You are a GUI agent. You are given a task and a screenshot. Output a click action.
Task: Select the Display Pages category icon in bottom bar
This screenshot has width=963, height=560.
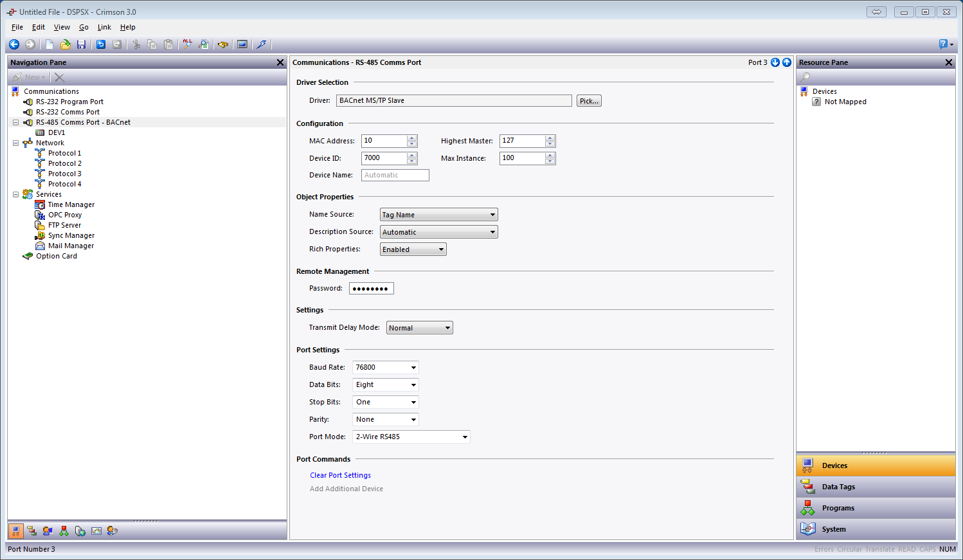pos(48,531)
